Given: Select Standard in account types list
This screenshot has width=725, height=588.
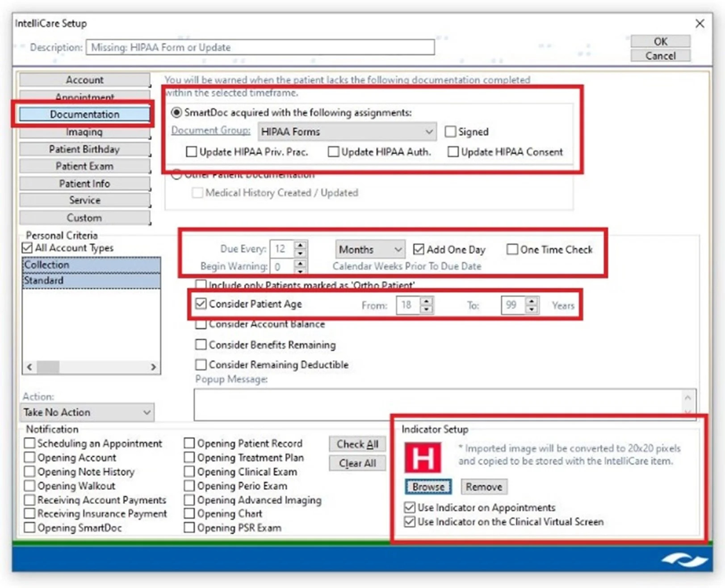Looking at the screenshot, I should coord(92,281).
